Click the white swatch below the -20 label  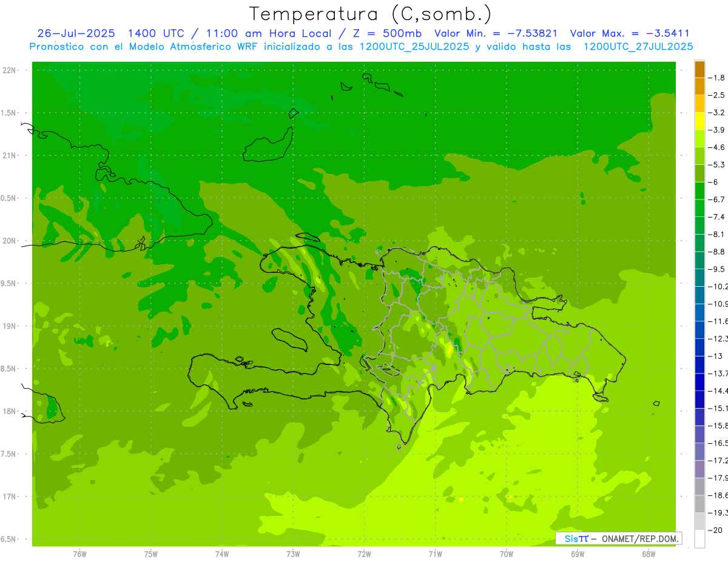click(x=699, y=539)
